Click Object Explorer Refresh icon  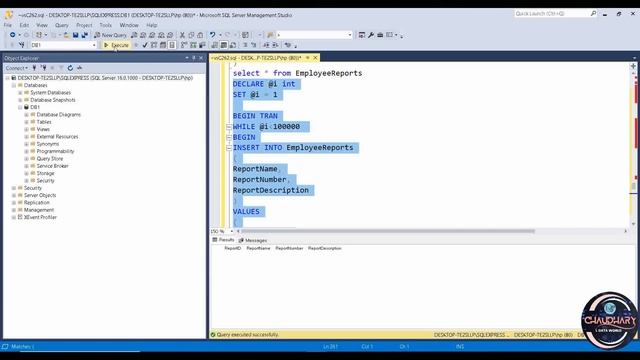pyautogui.click(x=70, y=68)
